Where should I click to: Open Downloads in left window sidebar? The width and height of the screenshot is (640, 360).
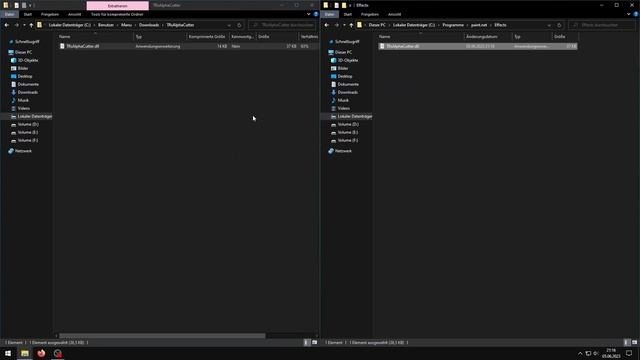(x=27, y=92)
